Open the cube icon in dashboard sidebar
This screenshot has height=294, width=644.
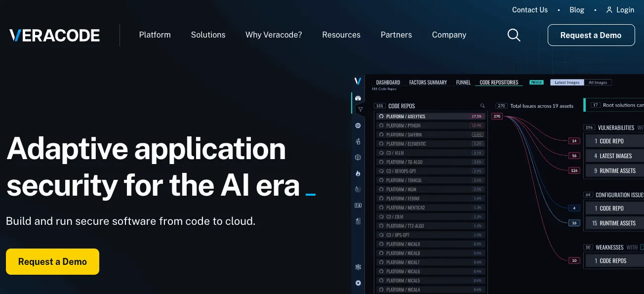pos(358,157)
